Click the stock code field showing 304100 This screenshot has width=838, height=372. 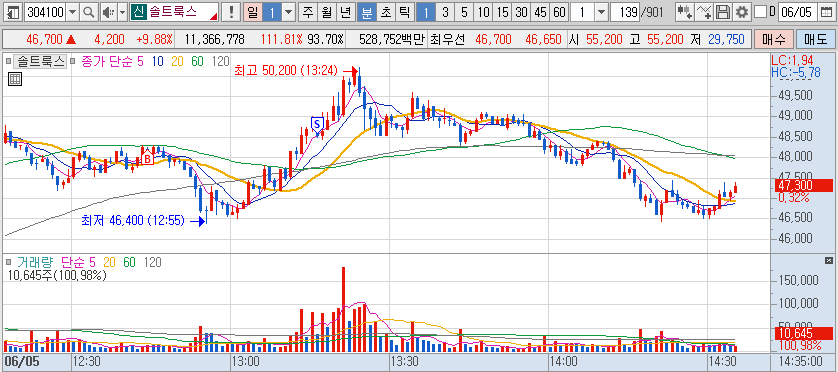coord(45,12)
